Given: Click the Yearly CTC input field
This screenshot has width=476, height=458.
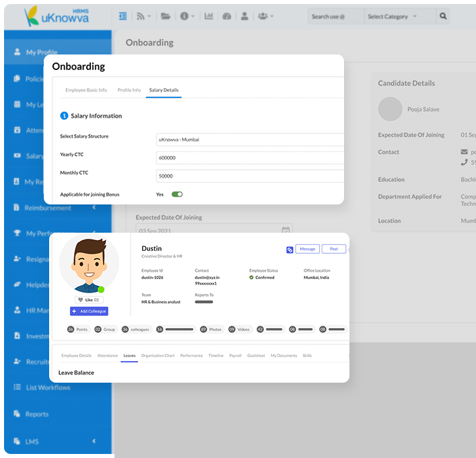Looking at the screenshot, I should (249, 158).
